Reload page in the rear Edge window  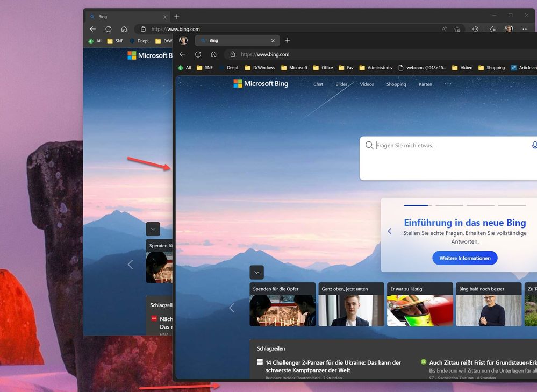pos(108,29)
